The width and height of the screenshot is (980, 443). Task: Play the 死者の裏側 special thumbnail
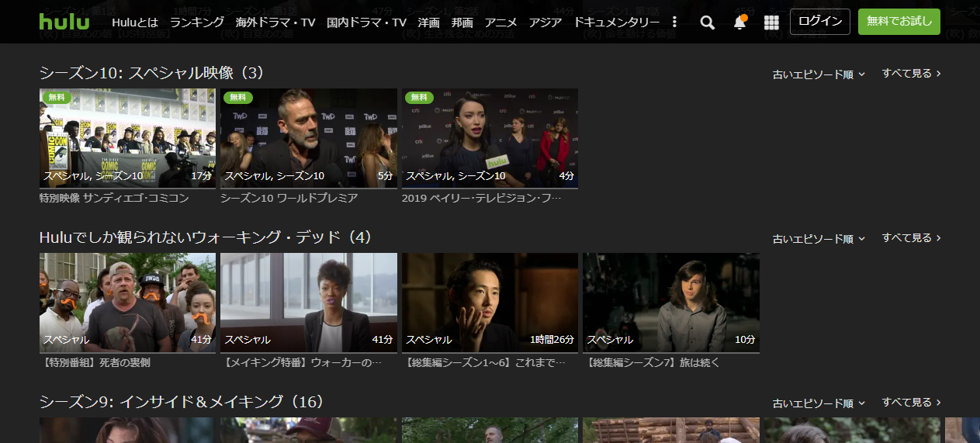127,303
